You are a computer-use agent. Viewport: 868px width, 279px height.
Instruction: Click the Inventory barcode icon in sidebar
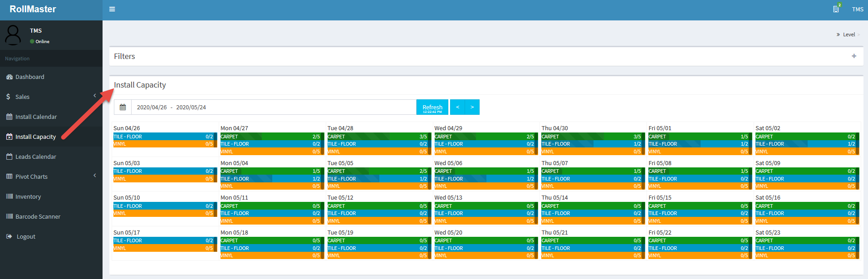coord(10,196)
